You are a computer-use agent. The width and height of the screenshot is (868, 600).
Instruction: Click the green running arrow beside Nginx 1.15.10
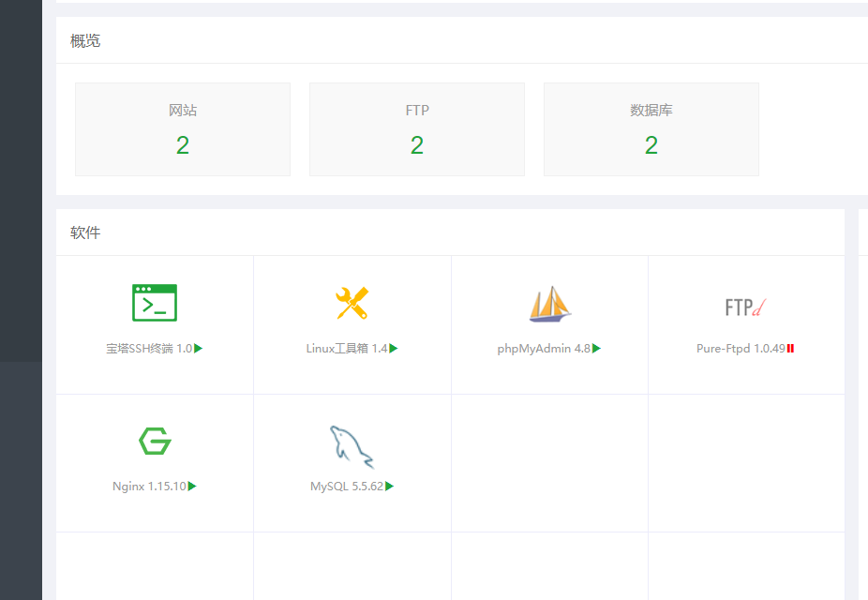click(x=192, y=486)
